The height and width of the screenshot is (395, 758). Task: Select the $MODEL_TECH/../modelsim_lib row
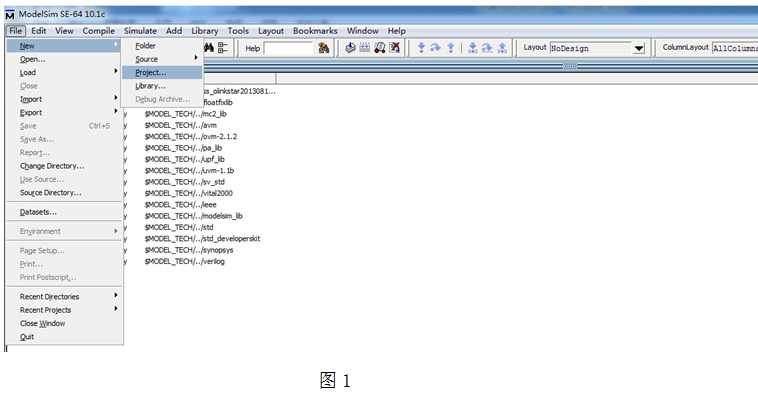pos(194,216)
